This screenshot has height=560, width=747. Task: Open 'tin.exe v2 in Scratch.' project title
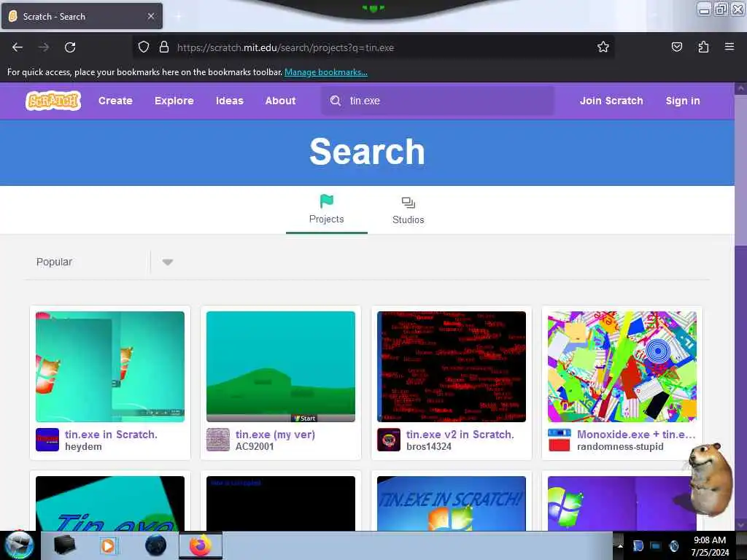coord(460,435)
